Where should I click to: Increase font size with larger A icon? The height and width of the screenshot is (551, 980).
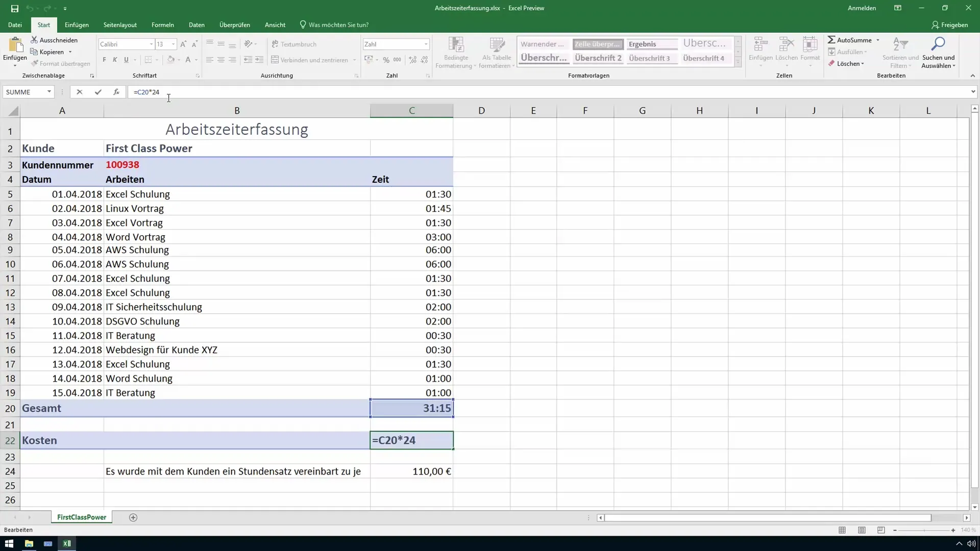[183, 44]
